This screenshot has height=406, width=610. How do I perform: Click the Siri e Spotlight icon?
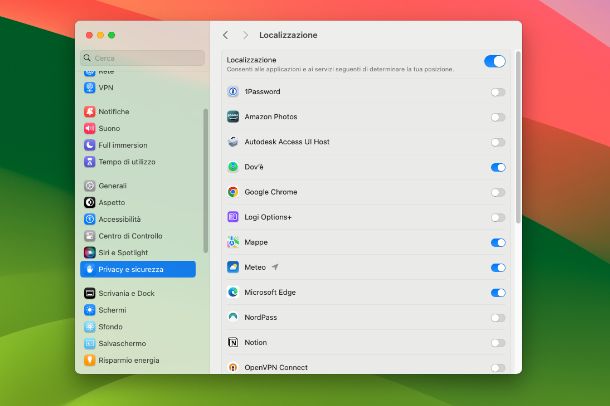(89, 253)
